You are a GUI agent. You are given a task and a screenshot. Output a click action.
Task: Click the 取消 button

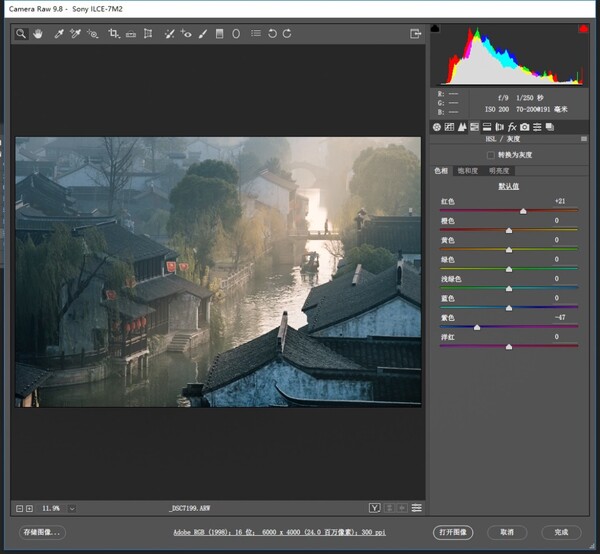point(507,532)
